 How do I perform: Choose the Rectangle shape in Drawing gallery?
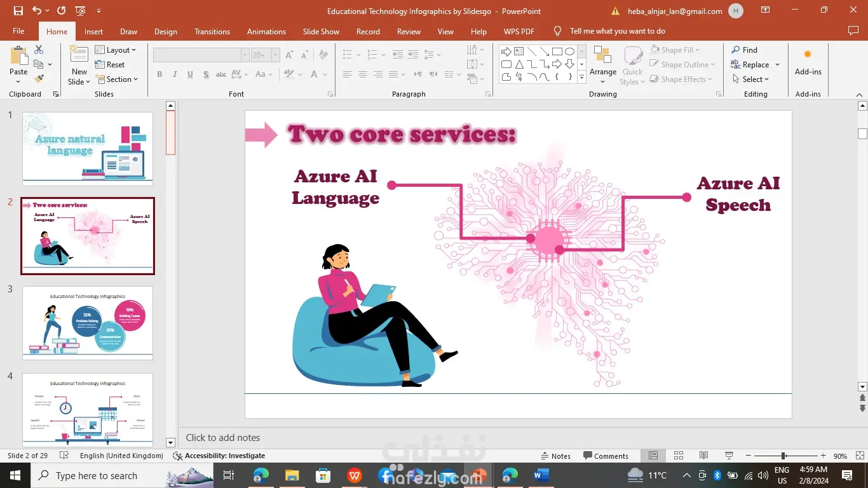tap(557, 51)
